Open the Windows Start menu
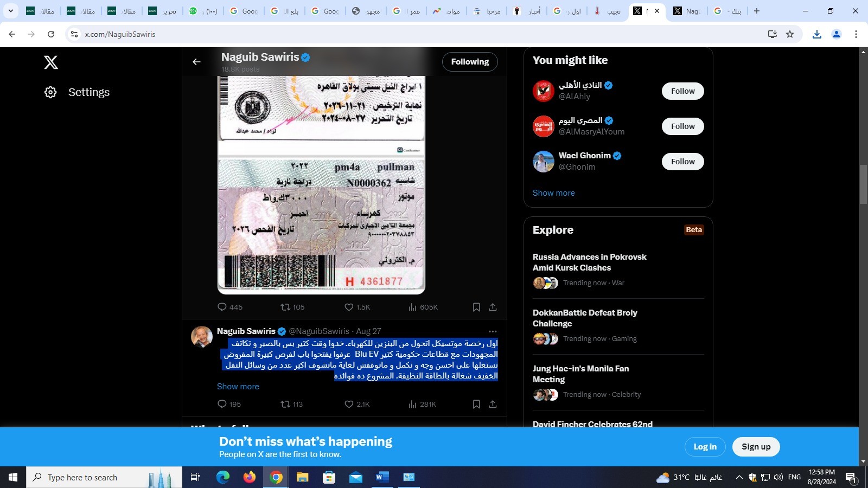The width and height of the screenshot is (868, 488). [x=13, y=477]
